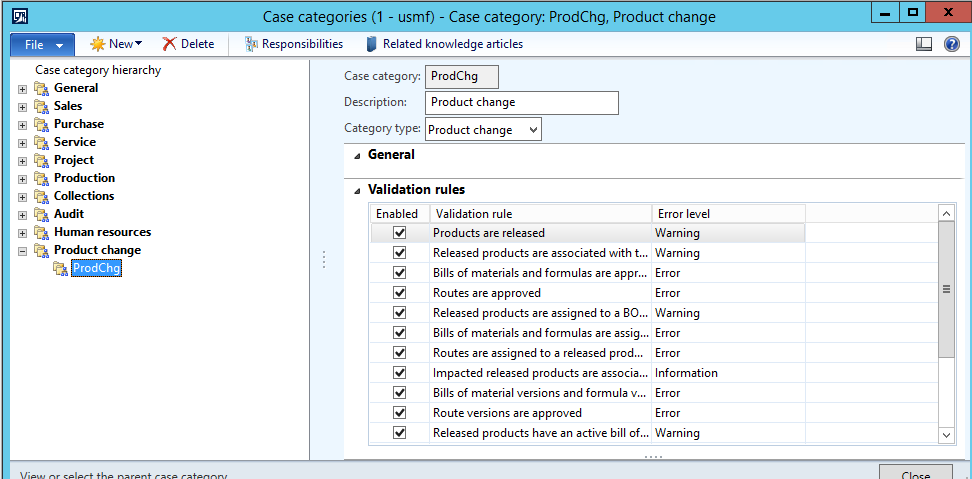Open the File menu

[x=42, y=44]
